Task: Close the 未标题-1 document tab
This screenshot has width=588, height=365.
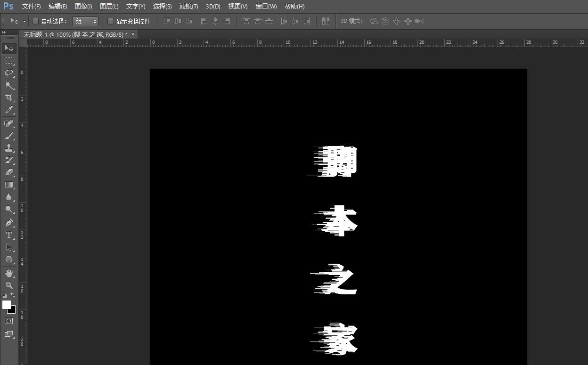Action: click(133, 34)
